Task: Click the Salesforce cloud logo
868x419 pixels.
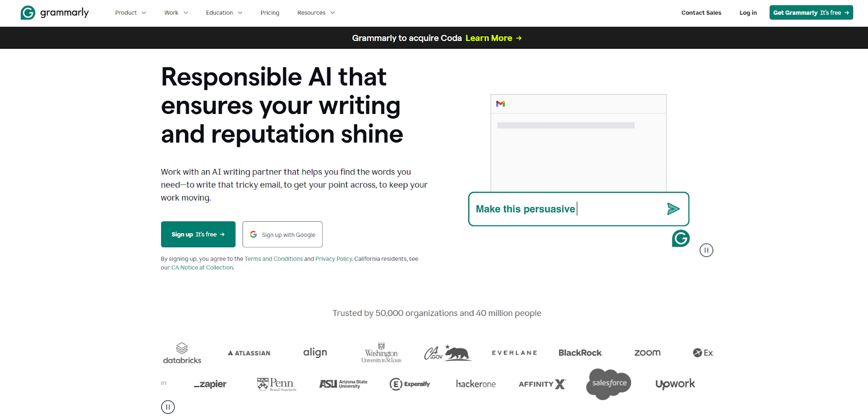Action: 609,384
